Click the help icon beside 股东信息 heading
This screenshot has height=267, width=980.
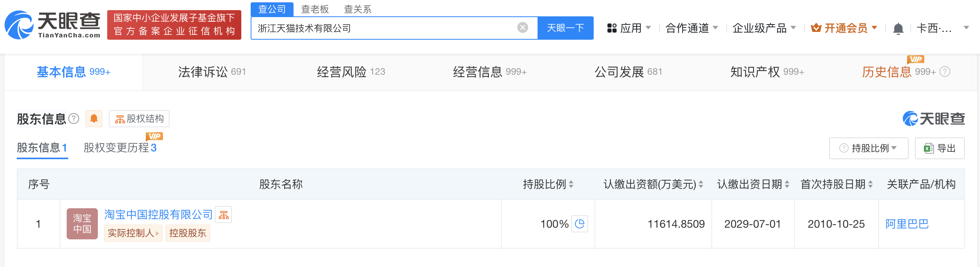[74, 118]
